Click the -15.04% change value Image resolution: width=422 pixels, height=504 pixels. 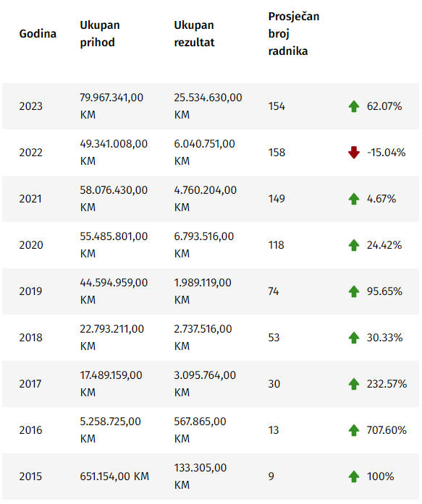[x=387, y=153]
